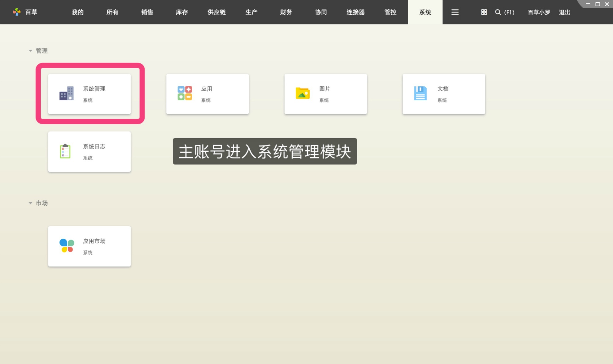Click the grid layout icon in top bar
Viewport: 613px width, 364px height.
[484, 12]
